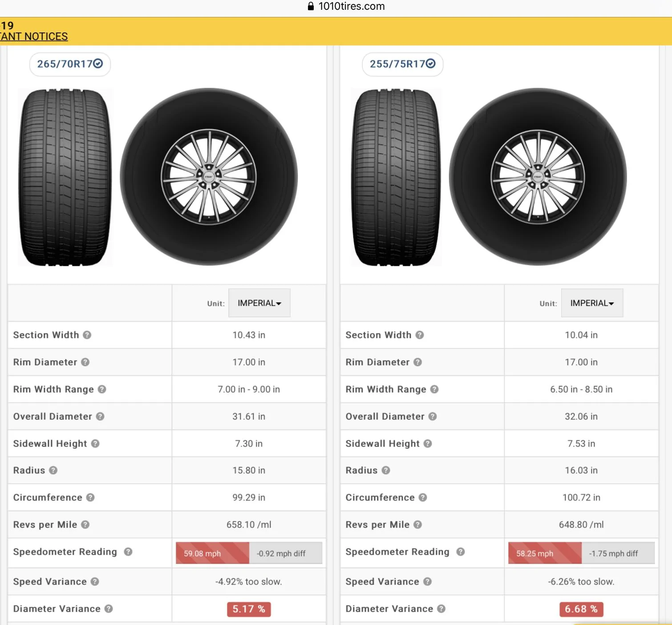Click the 648.80 /ml revs value
This screenshot has width=672, height=625.
(x=581, y=524)
